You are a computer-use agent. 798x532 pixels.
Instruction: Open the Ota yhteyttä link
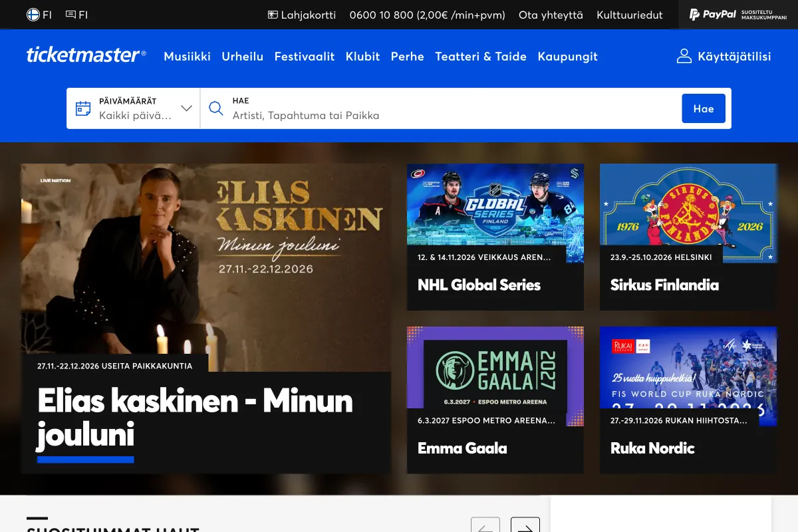coord(551,15)
